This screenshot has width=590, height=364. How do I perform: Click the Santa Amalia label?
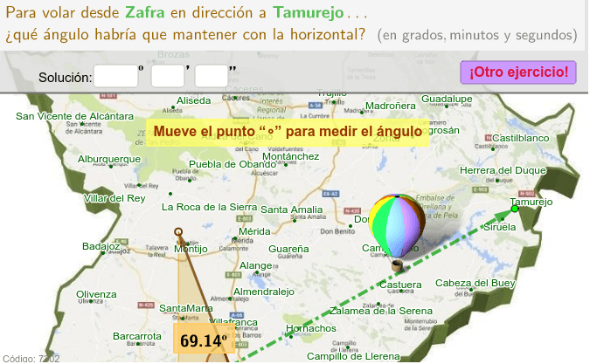click(292, 209)
